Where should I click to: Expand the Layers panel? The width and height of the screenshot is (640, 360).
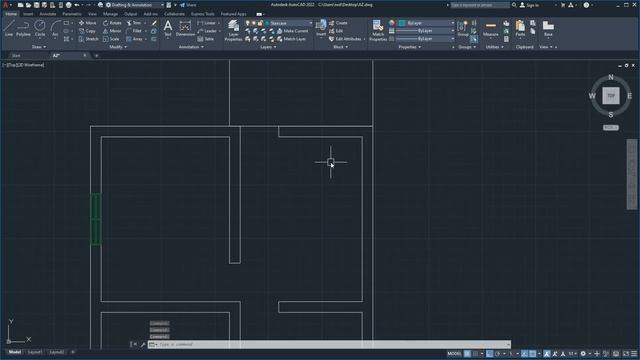(x=268, y=47)
